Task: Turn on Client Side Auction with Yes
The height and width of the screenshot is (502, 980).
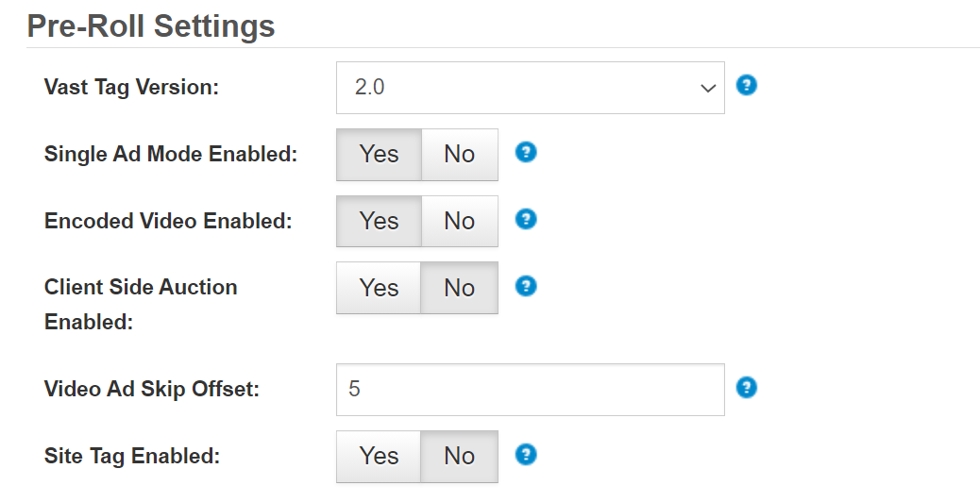Action: click(x=379, y=288)
